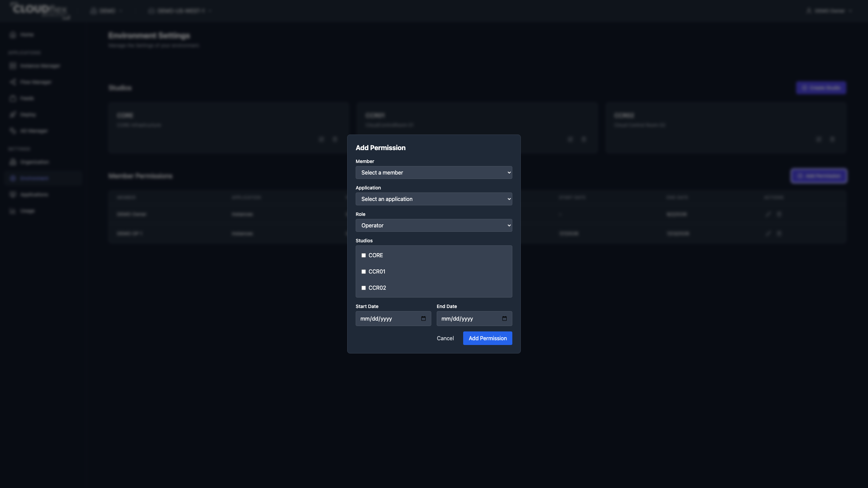Click the CORE studio label

point(376,255)
